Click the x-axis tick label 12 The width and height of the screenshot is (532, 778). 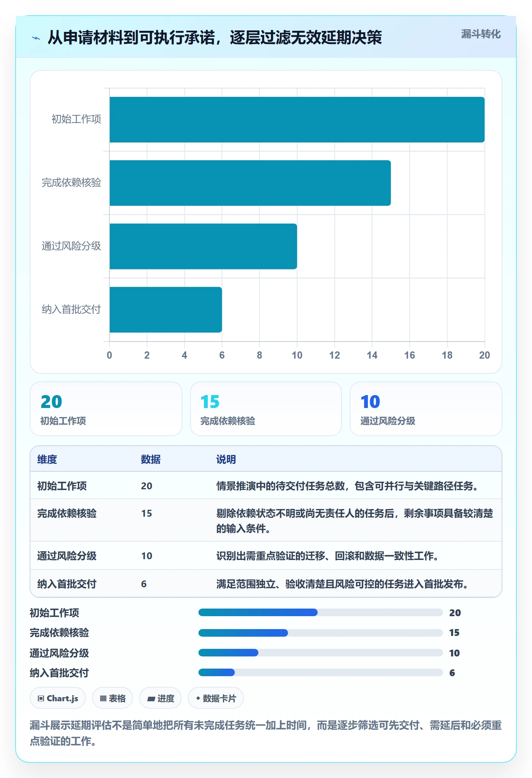tap(334, 355)
